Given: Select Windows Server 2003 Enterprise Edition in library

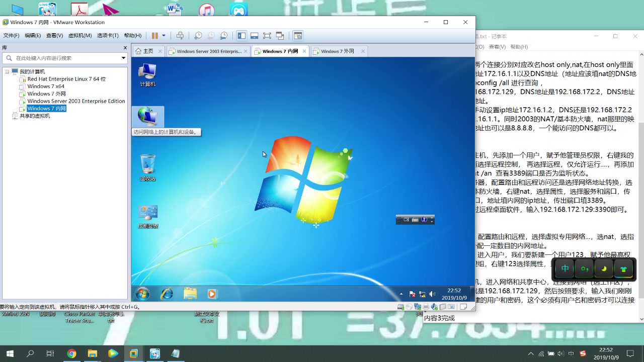Looking at the screenshot, I should coord(76,101).
